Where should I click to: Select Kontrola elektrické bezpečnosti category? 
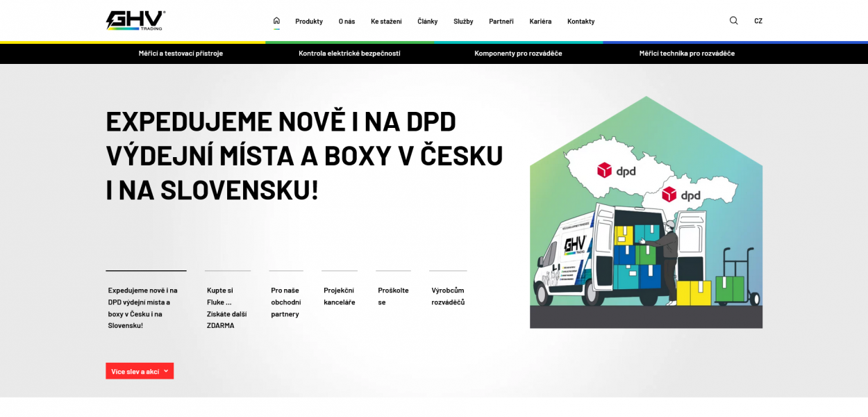click(x=349, y=54)
